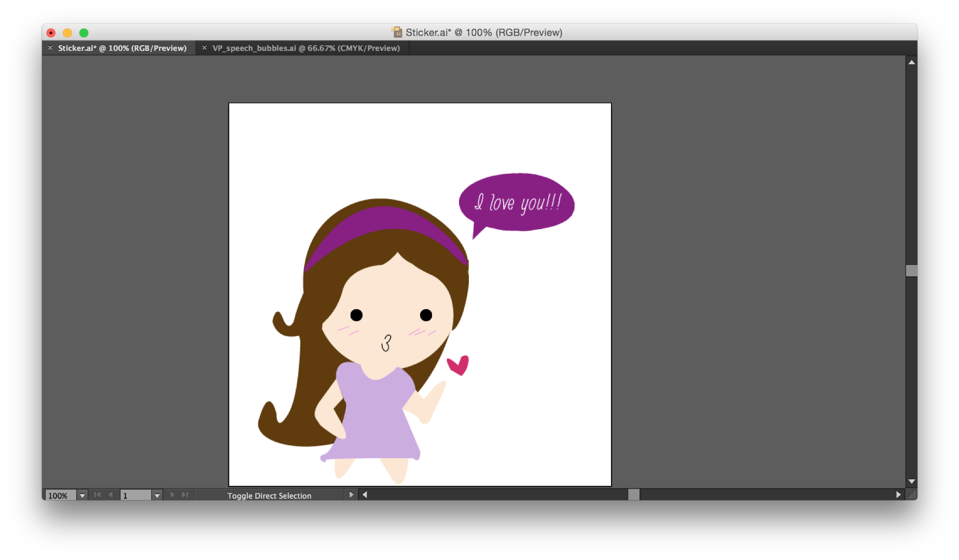Go to the last artboard

185,495
